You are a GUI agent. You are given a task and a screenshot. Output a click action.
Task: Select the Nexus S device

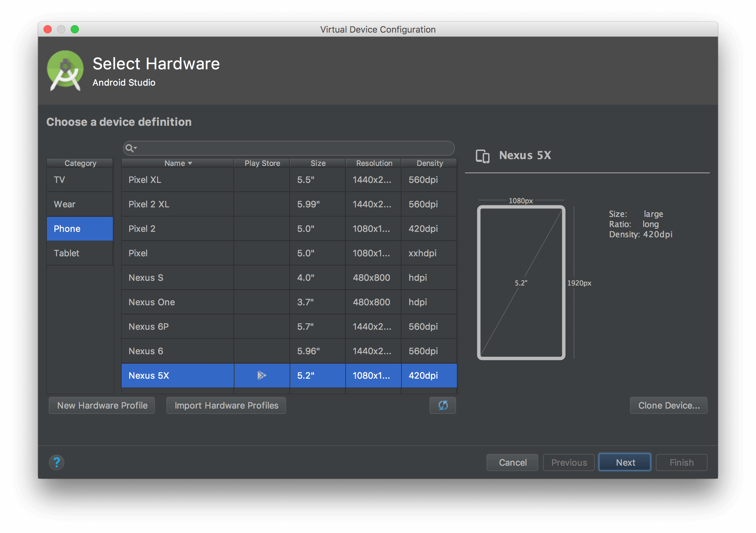pyautogui.click(x=289, y=278)
